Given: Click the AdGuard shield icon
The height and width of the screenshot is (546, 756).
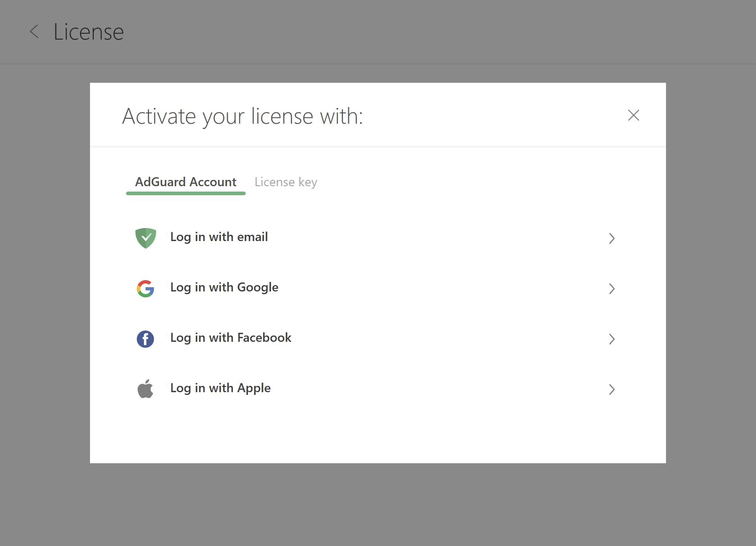Looking at the screenshot, I should [145, 238].
